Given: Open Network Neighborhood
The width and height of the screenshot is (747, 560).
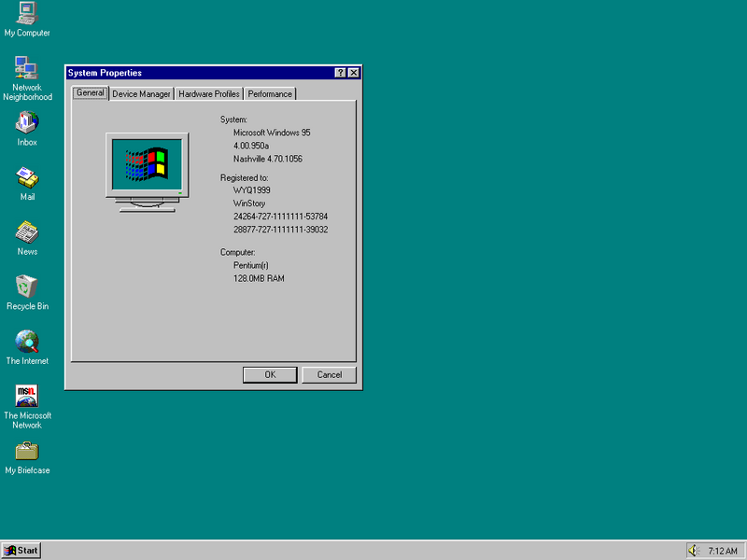Looking at the screenshot, I should pyautogui.click(x=26, y=73).
